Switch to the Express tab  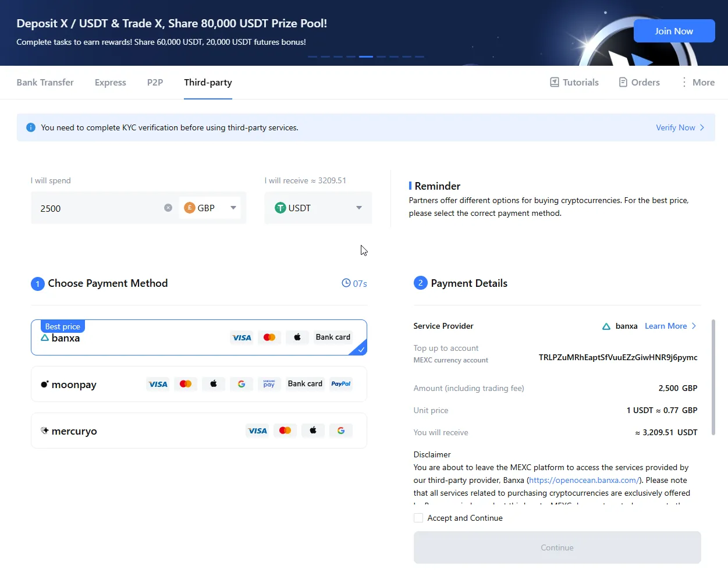pos(111,83)
